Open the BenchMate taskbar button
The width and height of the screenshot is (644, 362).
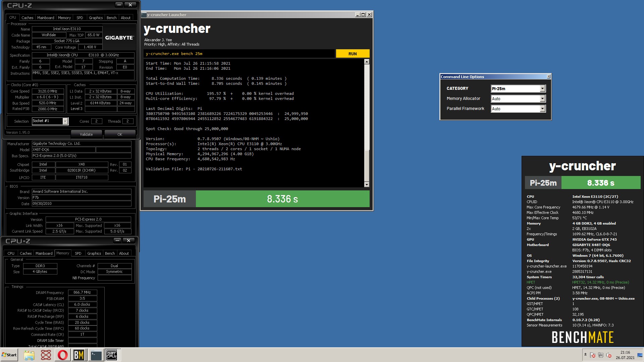pyautogui.click(x=79, y=355)
